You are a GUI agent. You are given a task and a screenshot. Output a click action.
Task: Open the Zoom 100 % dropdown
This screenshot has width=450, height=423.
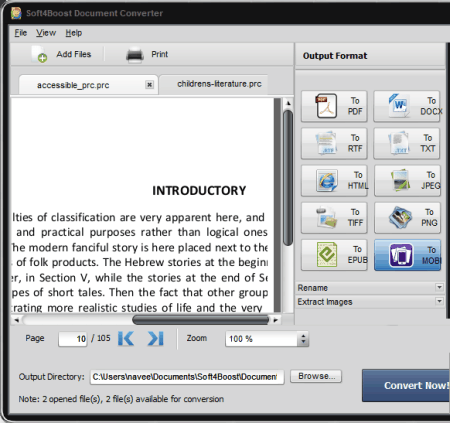coord(303,339)
